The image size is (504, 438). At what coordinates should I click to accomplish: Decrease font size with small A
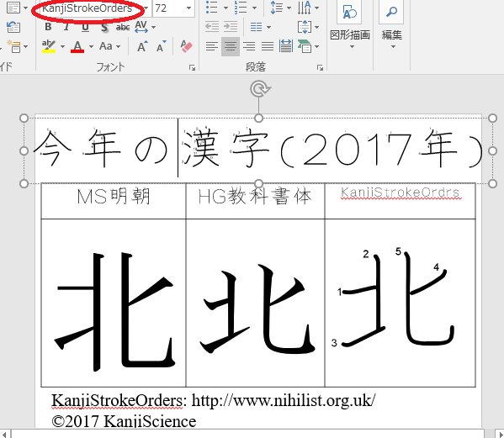tap(162, 46)
